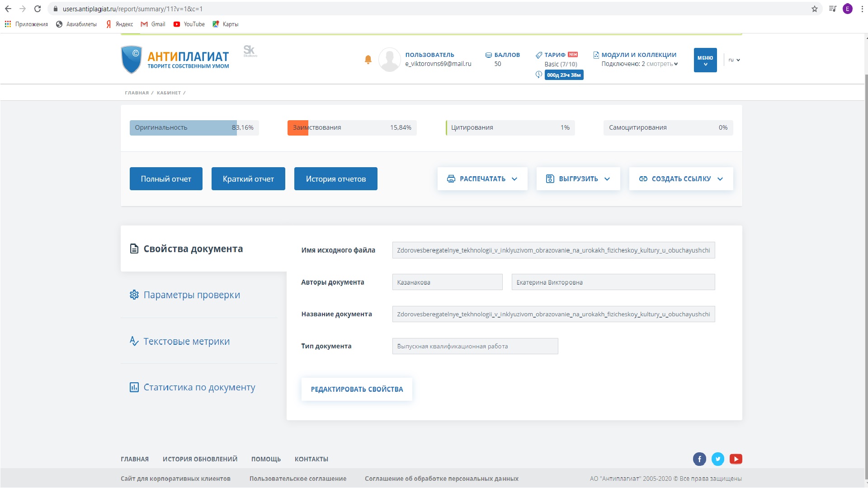
Task: Open the Twitter social icon
Action: [x=717, y=459]
